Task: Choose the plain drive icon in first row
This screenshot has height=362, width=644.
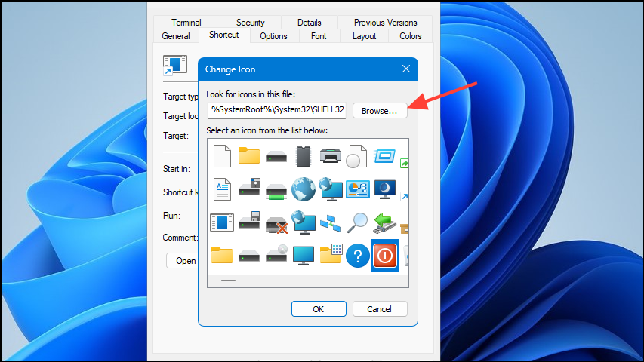Action: coord(276,156)
